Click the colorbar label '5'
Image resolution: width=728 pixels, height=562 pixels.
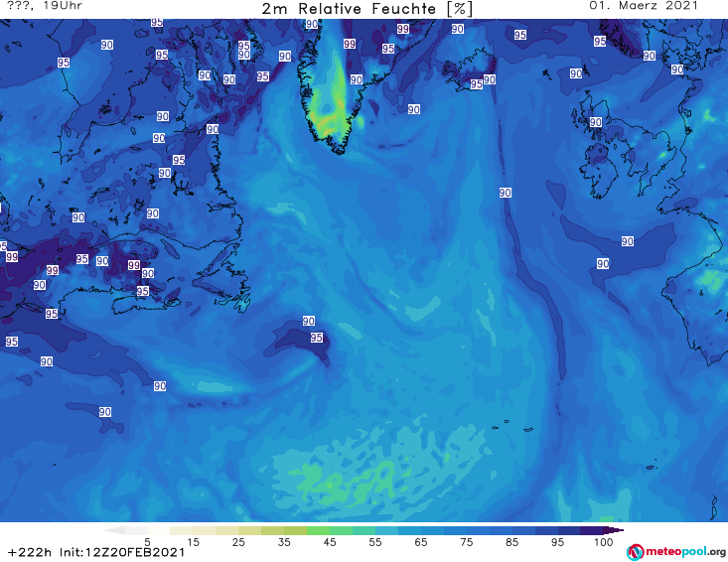[147, 542]
